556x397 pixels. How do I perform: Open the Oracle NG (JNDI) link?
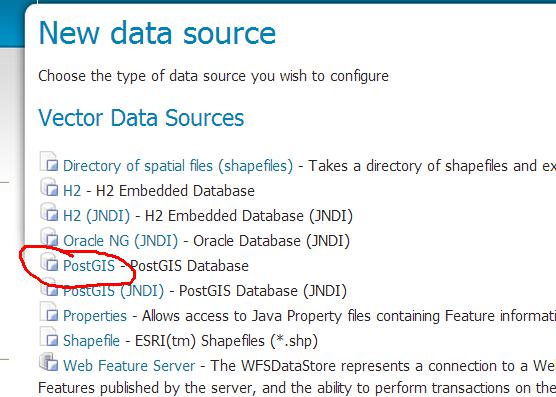121,241
